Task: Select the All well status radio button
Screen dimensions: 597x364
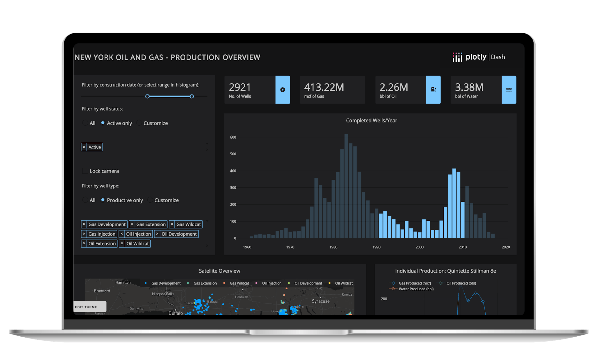Action: (x=85, y=123)
